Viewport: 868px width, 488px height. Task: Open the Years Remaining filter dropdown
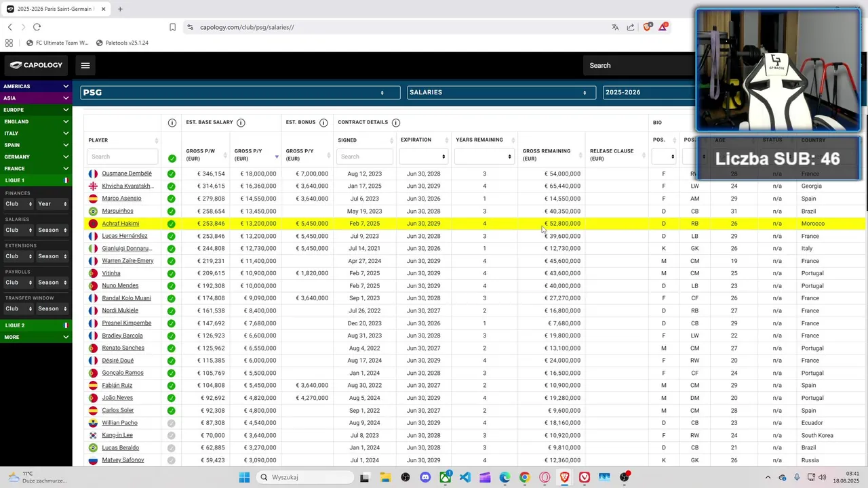(484, 157)
